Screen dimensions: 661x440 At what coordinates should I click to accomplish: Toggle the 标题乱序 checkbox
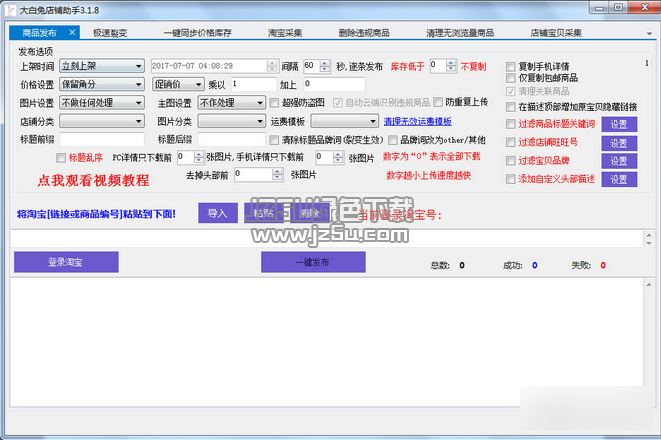click(x=61, y=158)
